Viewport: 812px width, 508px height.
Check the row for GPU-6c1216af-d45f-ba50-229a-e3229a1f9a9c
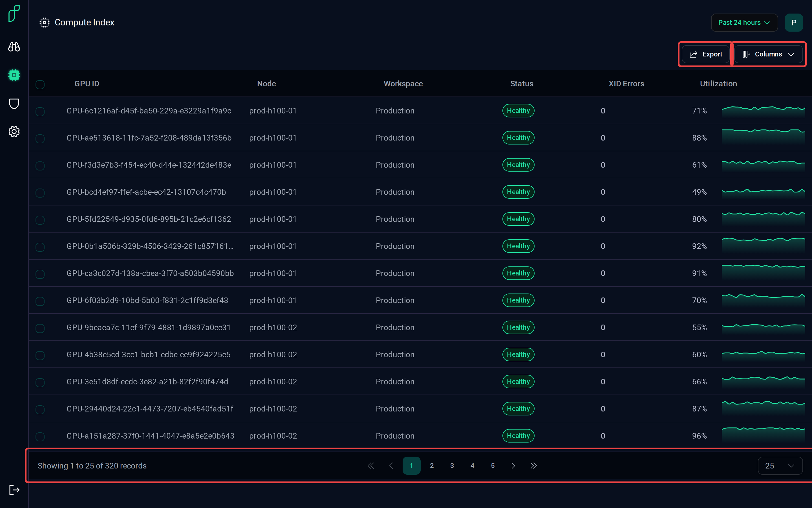coord(40,111)
